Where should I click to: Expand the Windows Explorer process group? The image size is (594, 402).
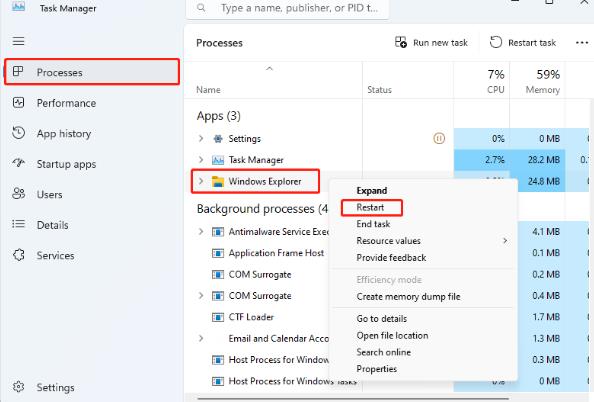[x=201, y=181]
